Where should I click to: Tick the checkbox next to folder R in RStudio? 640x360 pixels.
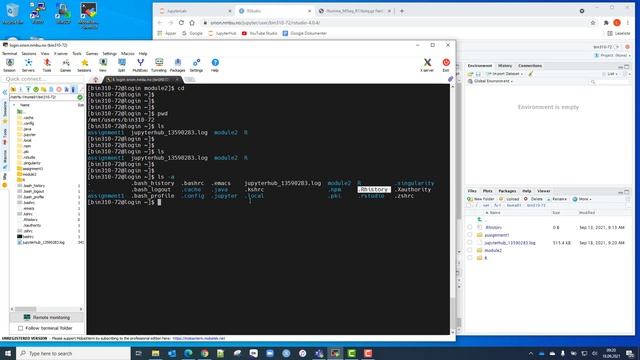click(x=470, y=258)
